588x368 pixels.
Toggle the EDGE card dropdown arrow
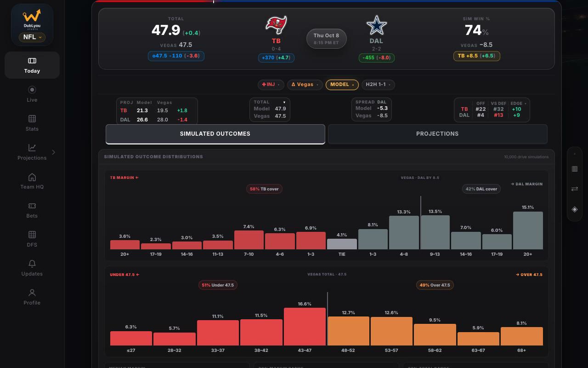tap(526, 103)
